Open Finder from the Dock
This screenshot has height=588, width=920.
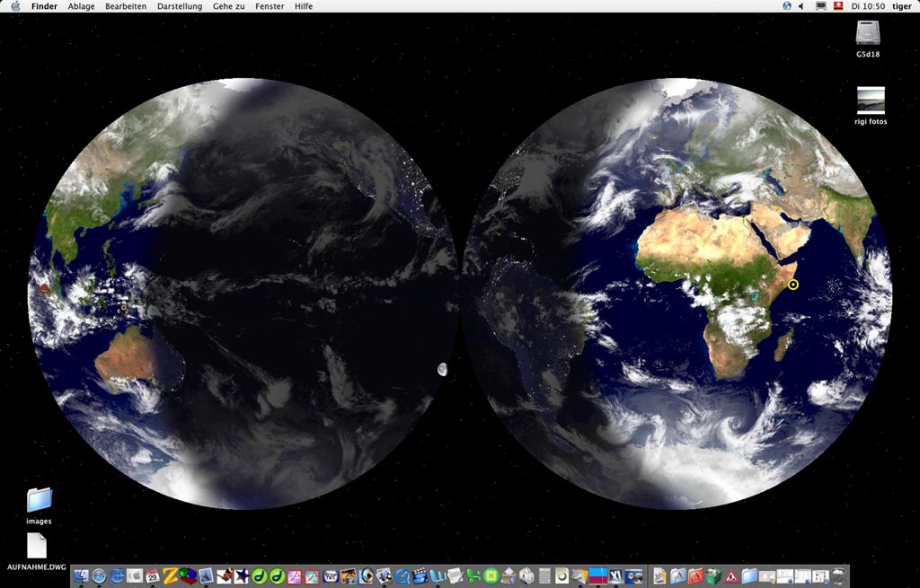pos(81,575)
